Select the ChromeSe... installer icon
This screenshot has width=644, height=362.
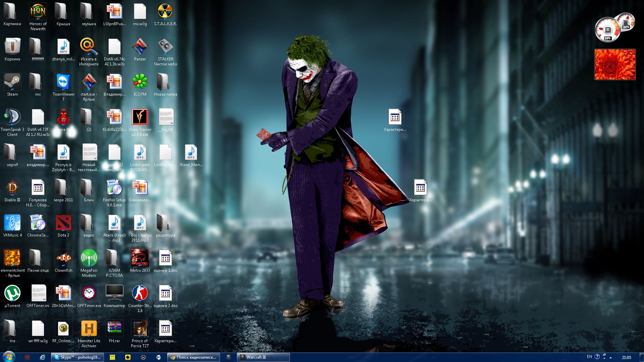click(38, 226)
